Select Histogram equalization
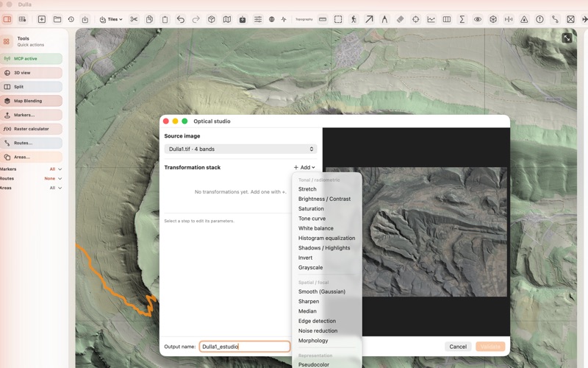588x368 pixels. pyautogui.click(x=326, y=238)
